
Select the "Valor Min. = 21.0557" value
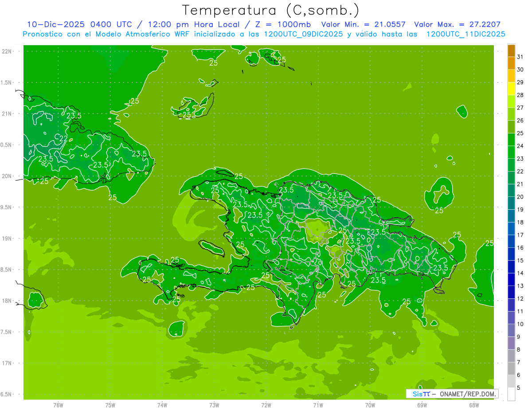click(x=363, y=24)
